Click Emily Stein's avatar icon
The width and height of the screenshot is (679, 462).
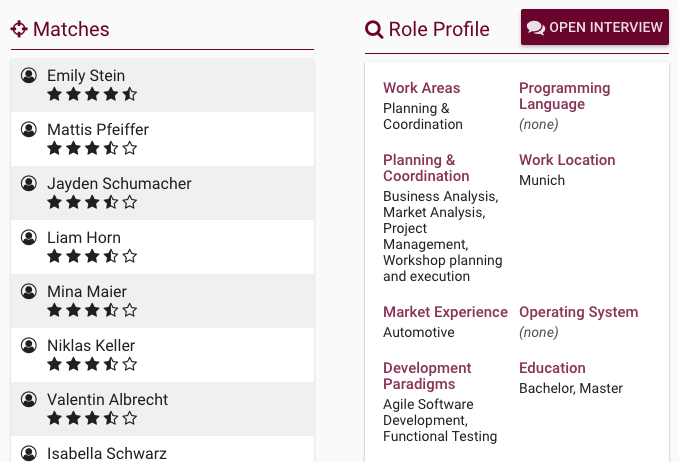click(29, 75)
